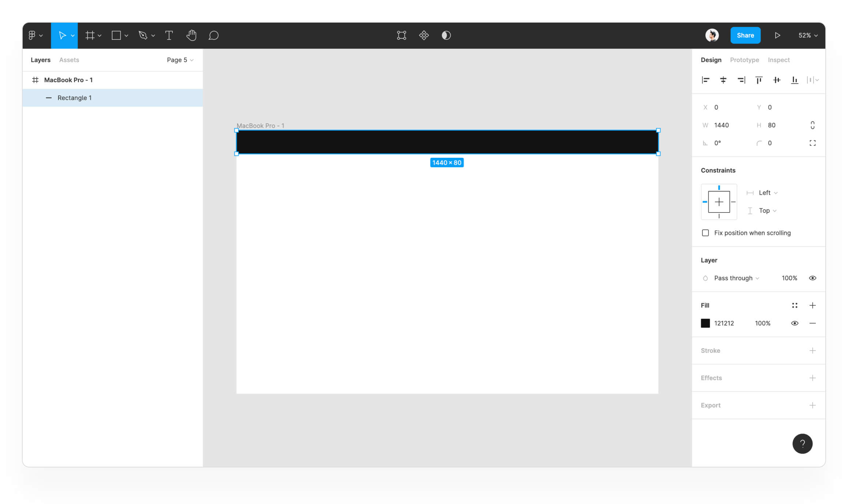Enable Fix position when scrolling
Screen dimensions: 848x504
705,233
